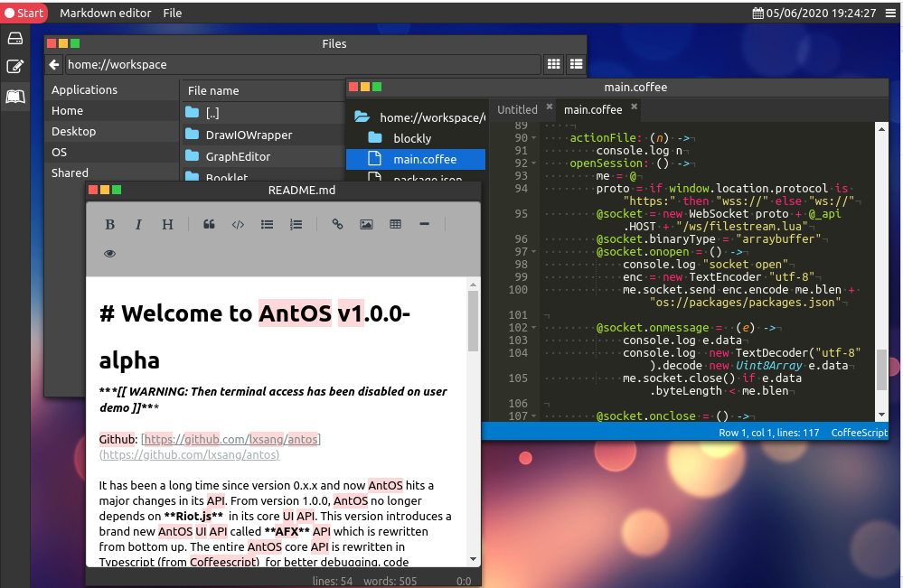Select the Desktop location in Files sidebar
Image resolution: width=903 pixels, height=588 pixels.
point(73,131)
